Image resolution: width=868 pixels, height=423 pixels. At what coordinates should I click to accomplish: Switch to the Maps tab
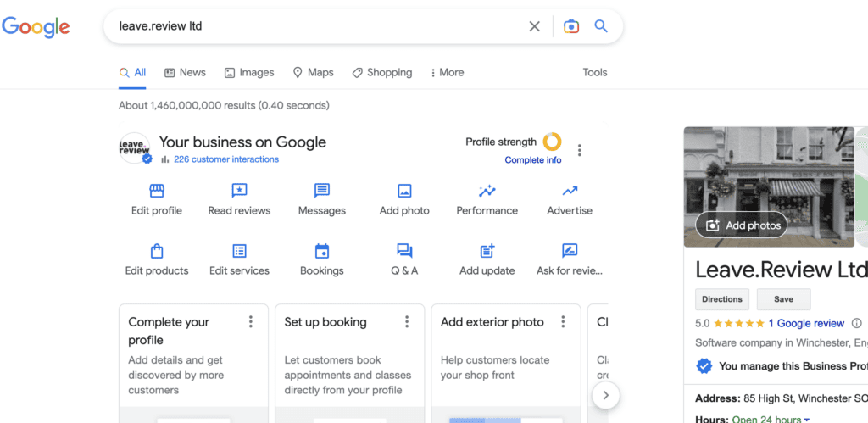click(313, 73)
